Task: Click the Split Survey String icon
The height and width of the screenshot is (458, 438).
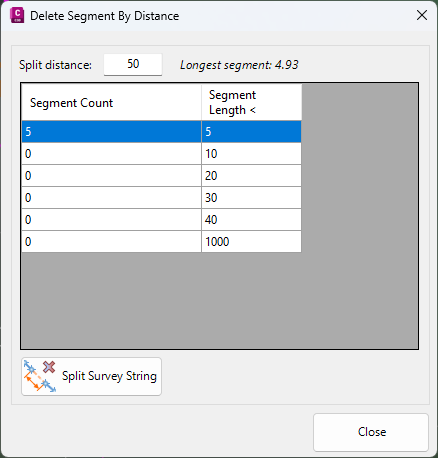Action: tap(40, 376)
